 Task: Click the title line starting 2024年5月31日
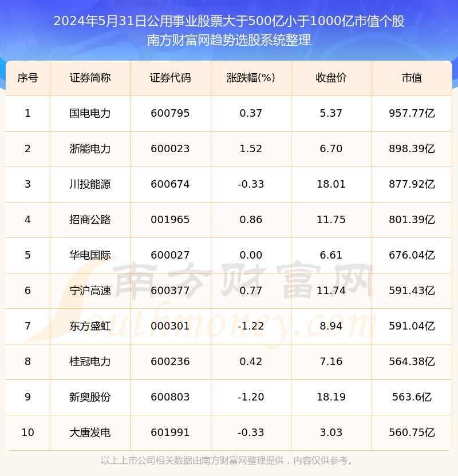pyautogui.click(x=229, y=21)
